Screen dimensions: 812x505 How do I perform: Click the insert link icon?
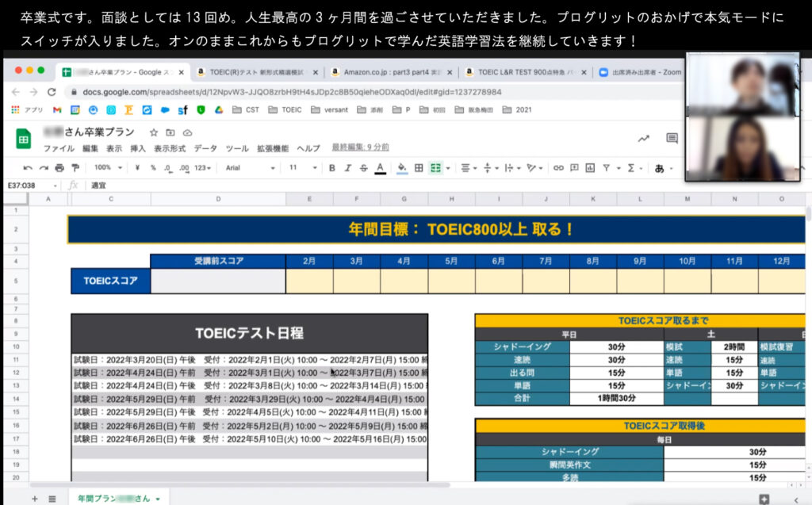(558, 168)
